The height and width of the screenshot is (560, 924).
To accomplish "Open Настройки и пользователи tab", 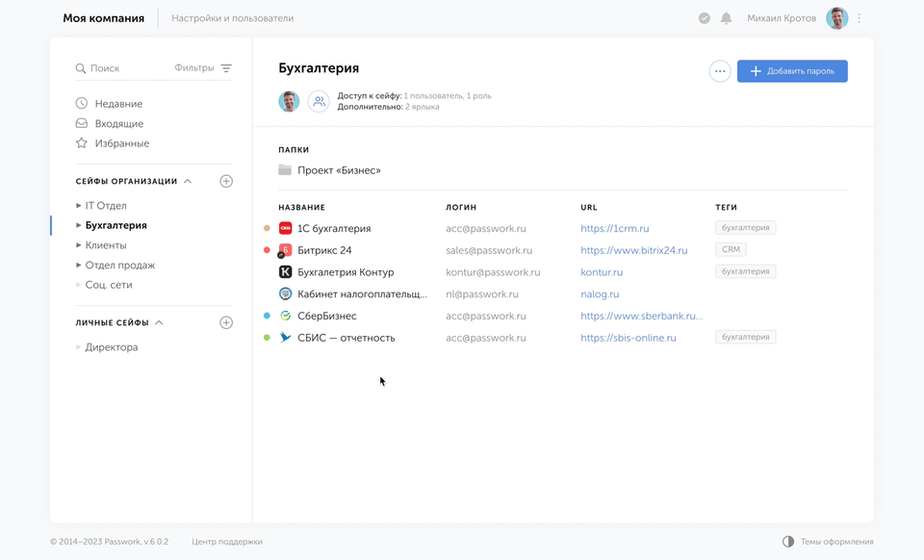I will click(232, 18).
